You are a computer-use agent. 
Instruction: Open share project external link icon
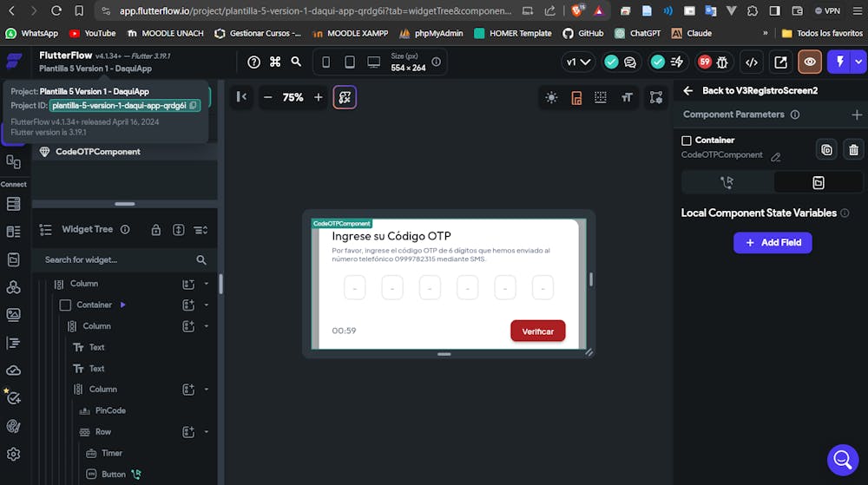click(x=780, y=62)
